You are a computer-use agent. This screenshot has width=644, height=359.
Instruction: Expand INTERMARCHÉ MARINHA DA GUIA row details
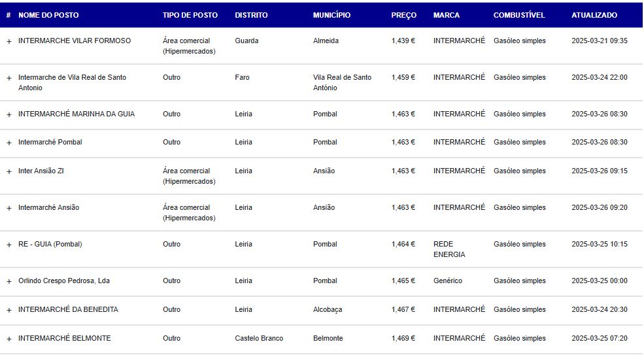(x=9, y=114)
